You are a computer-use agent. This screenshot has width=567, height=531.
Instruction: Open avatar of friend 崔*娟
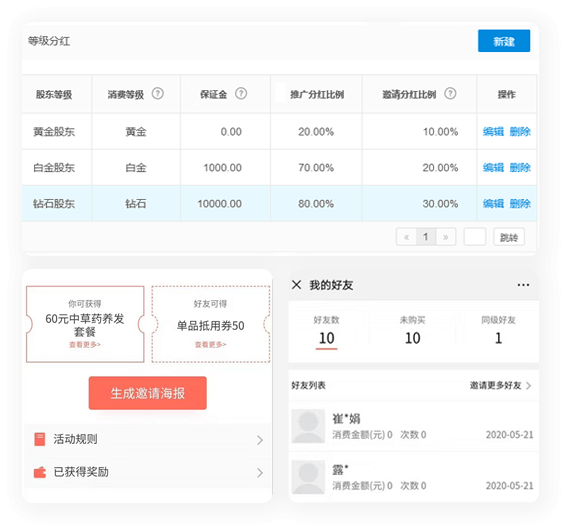tap(308, 426)
